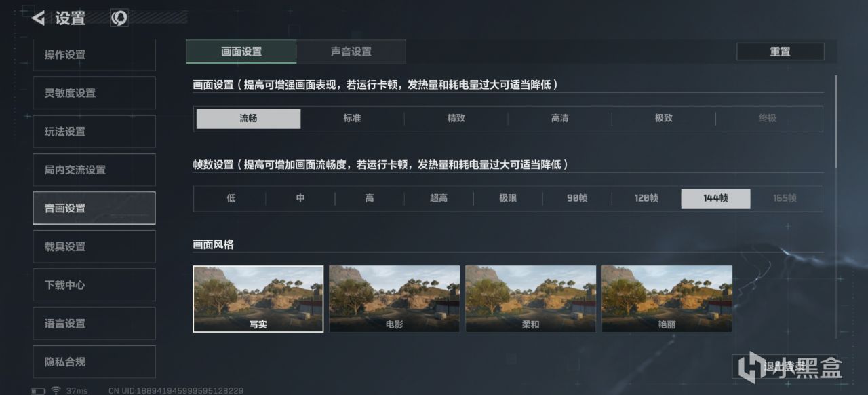This screenshot has width=868, height=395.
Task: Choose 超高 frame rate setting
Action: click(439, 198)
